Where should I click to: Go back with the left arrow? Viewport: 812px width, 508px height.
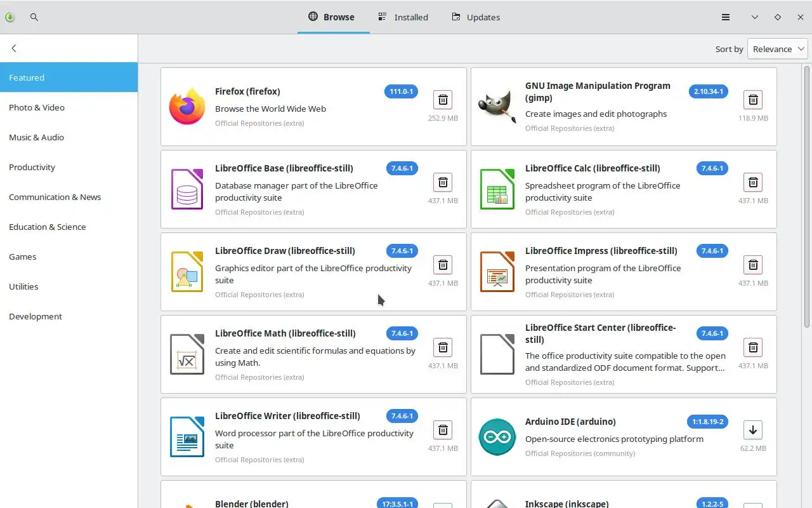(x=14, y=48)
